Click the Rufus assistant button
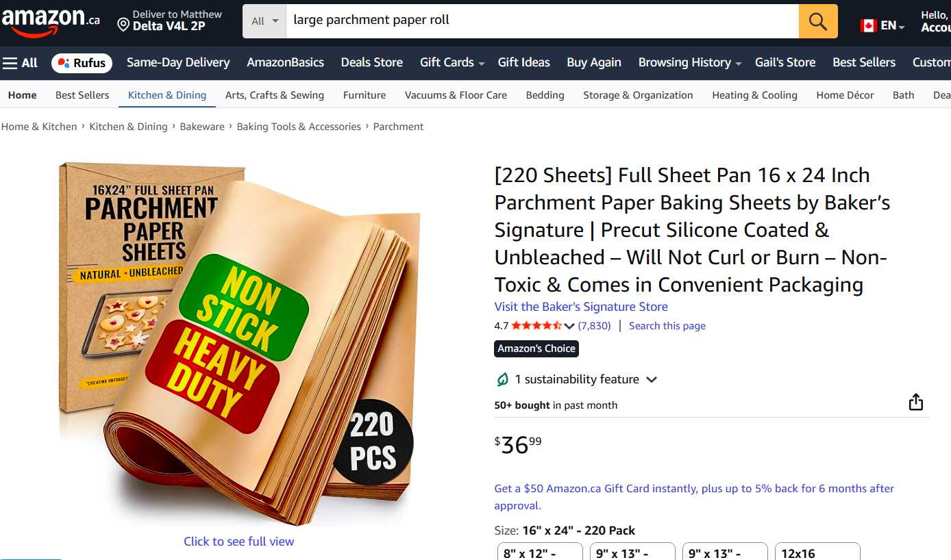This screenshot has width=951, height=560. coord(82,63)
